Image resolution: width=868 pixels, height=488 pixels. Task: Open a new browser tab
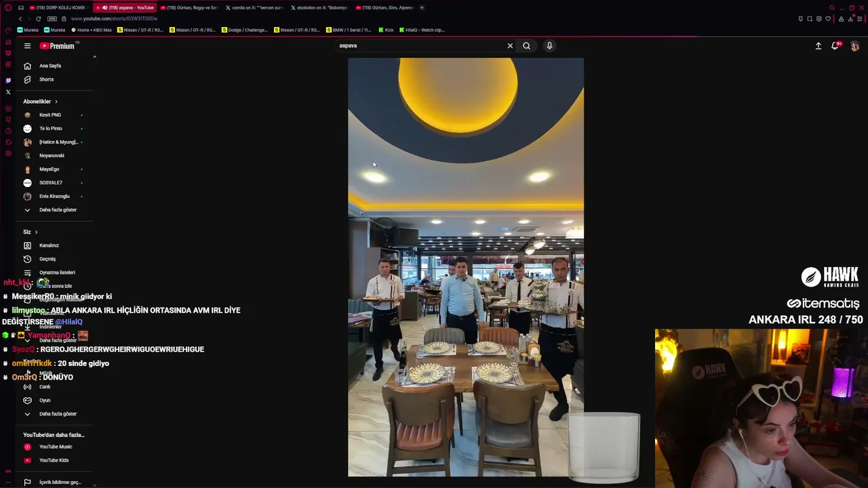click(x=422, y=7)
